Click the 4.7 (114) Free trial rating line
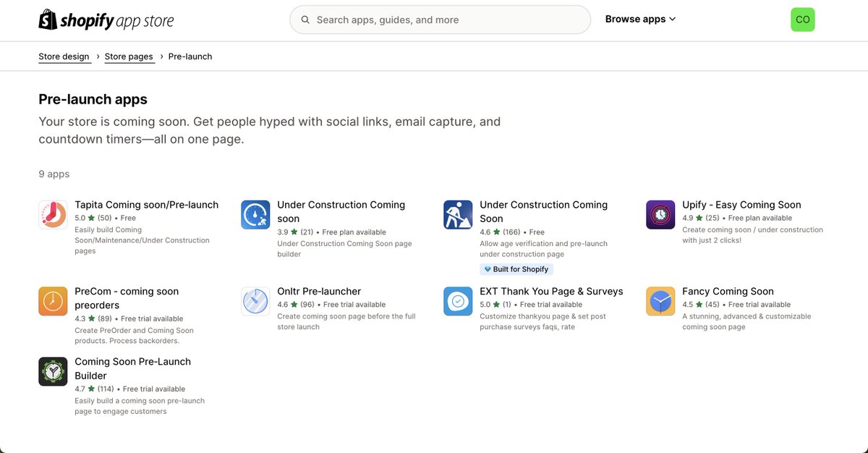Screen dimensions: 868x453 130,389
